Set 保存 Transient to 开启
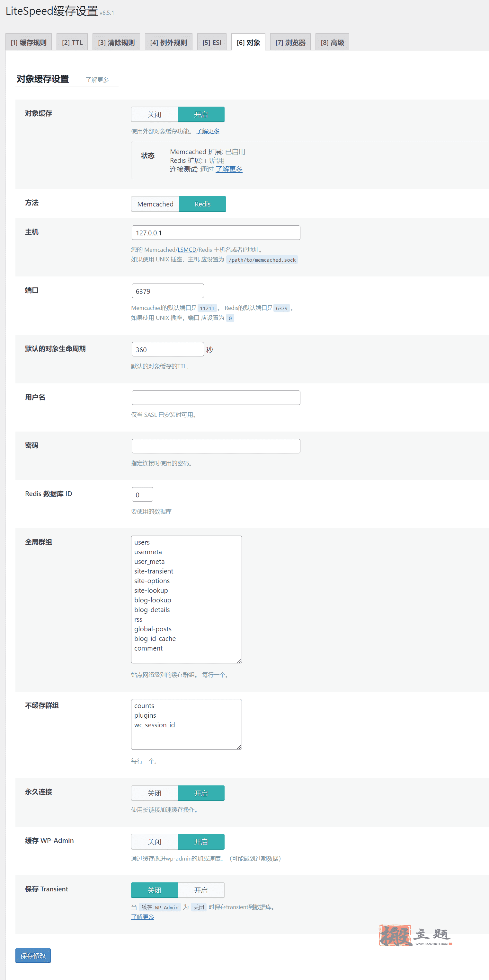The width and height of the screenshot is (489, 980). pos(201,891)
